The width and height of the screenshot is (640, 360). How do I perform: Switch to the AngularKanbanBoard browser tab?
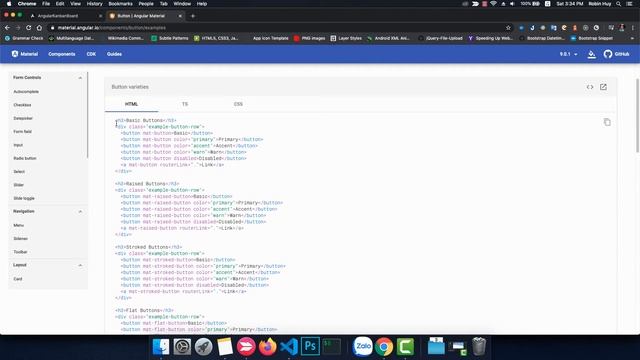58,16
